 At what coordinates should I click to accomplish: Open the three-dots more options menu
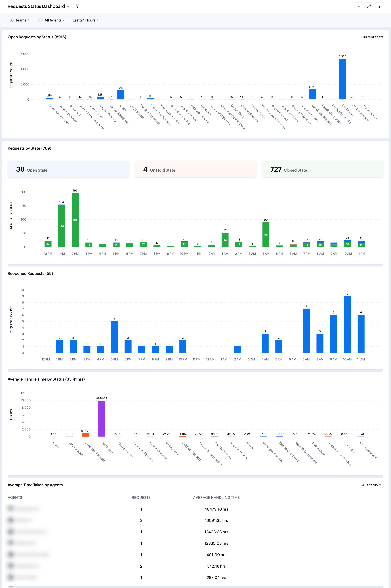coord(358,6)
